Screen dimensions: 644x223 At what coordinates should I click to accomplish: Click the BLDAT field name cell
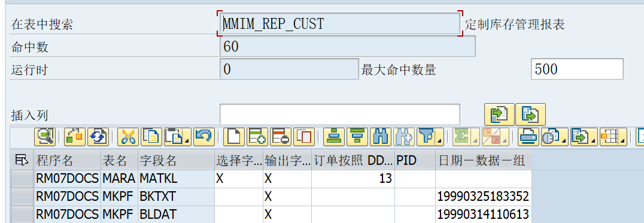(176, 215)
